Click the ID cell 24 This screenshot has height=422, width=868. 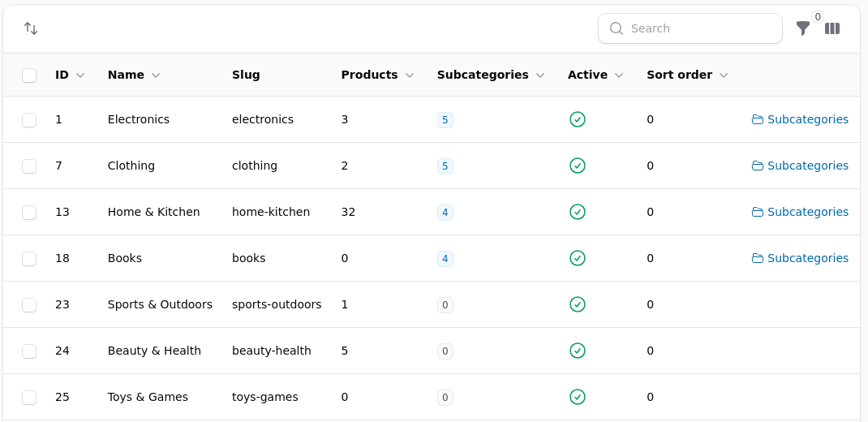[x=62, y=351]
